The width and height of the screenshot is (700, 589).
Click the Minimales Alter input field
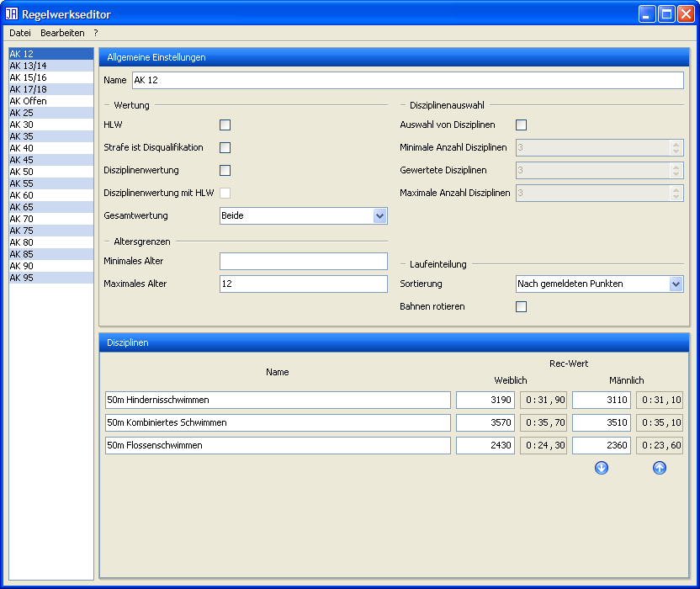tap(304, 261)
